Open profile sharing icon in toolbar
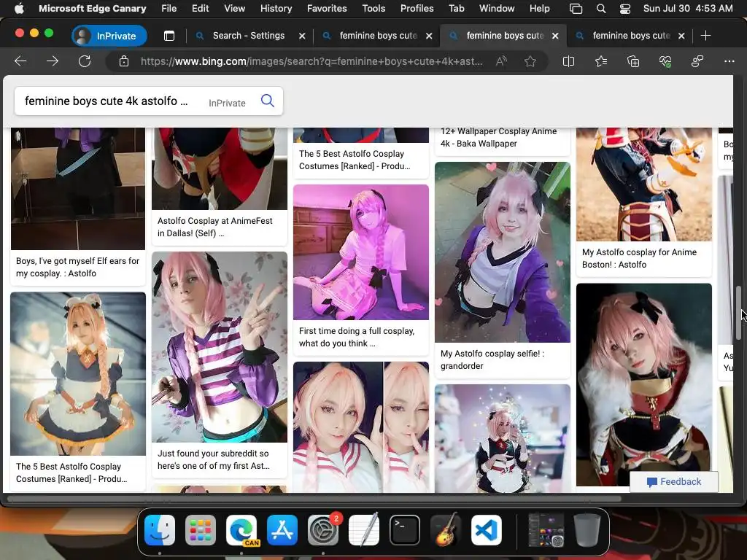This screenshot has height=560, width=747. (697, 61)
